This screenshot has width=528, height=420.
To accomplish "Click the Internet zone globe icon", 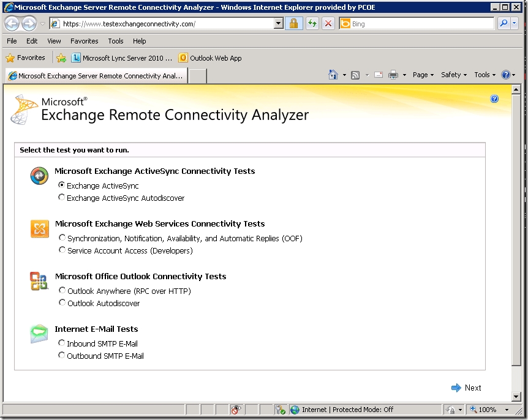I will click(x=295, y=410).
